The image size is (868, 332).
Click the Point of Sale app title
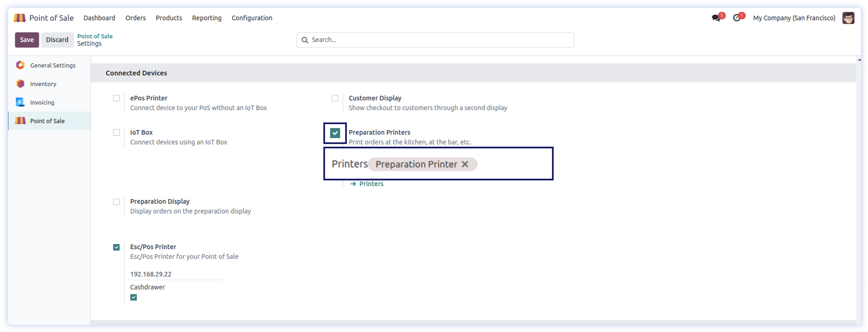tap(51, 18)
